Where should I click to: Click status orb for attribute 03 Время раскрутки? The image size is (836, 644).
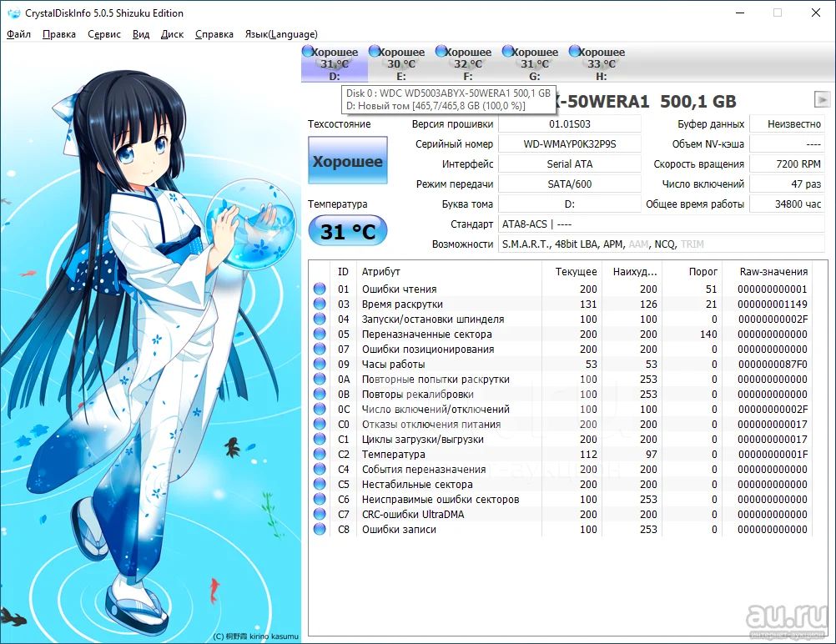click(x=320, y=304)
